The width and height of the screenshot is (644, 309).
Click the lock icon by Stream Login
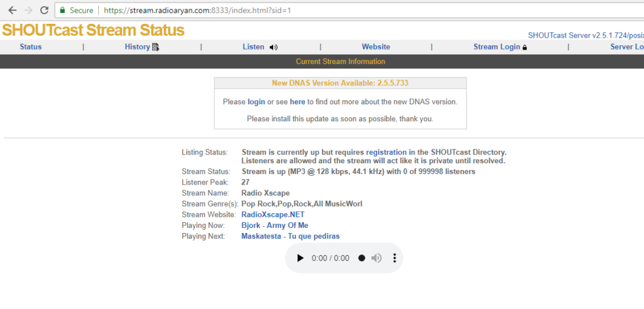pos(525,47)
